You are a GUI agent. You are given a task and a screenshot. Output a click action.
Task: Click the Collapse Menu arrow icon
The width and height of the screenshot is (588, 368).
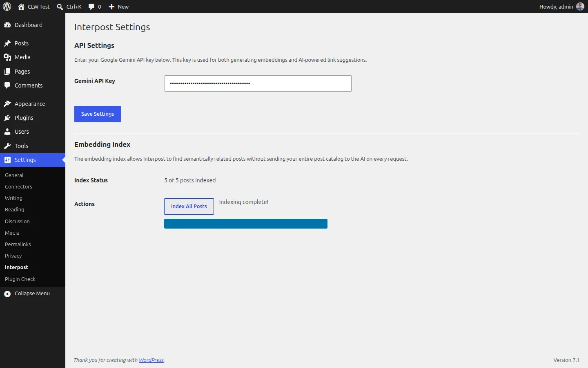coord(7,294)
